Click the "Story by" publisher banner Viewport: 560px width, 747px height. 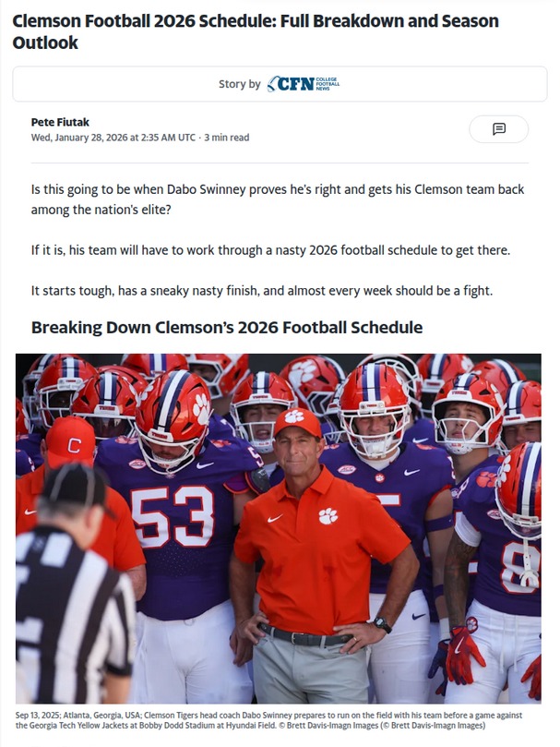(x=279, y=84)
